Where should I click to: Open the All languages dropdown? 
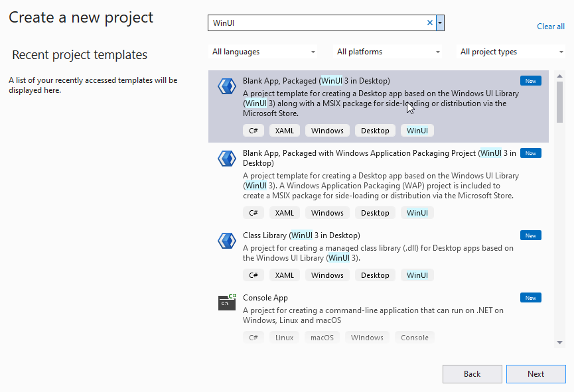(x=263, y=51)
